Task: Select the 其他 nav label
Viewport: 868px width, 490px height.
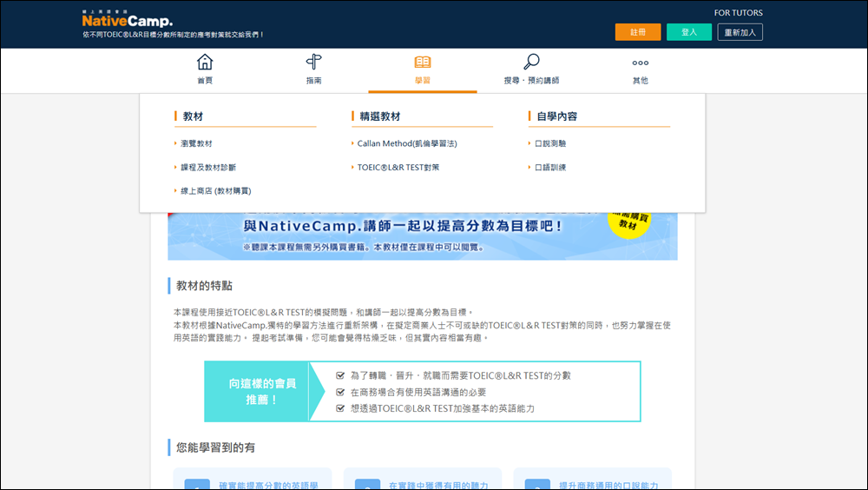Action: pyautogui.click(x=640, y=81)
